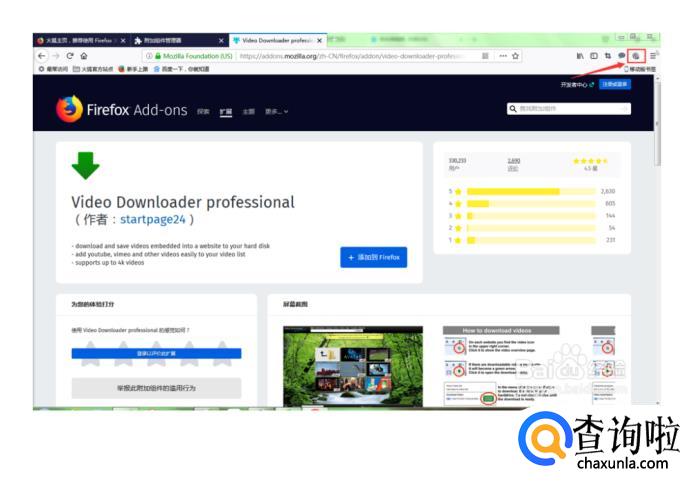Open the Firefox hamburger menu
692x494 pixels.
tap(653, 56)
